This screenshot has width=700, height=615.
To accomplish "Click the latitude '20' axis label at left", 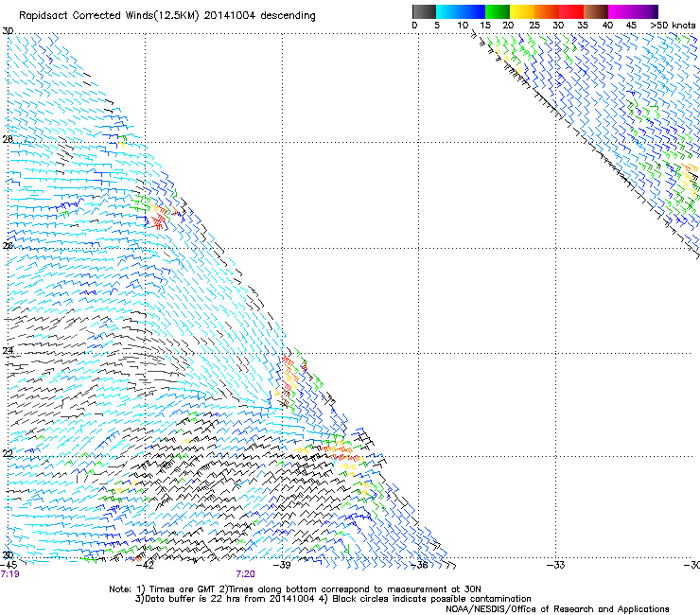I will point(8,555).
